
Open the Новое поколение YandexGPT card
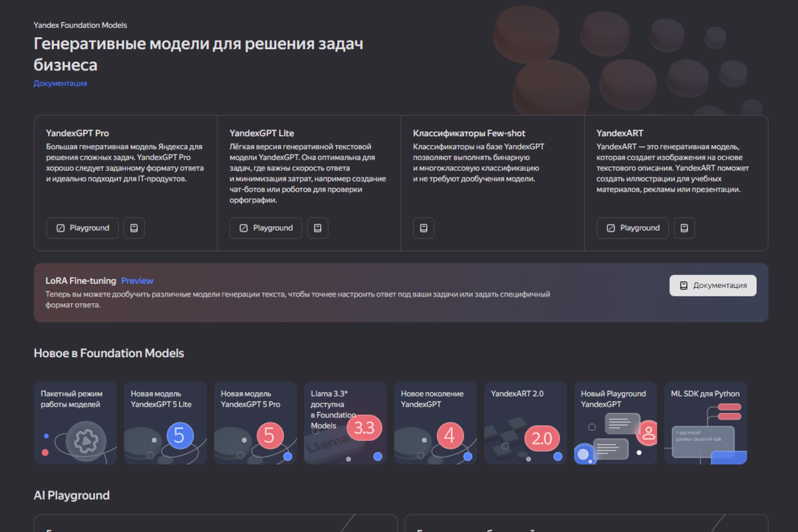435,423
